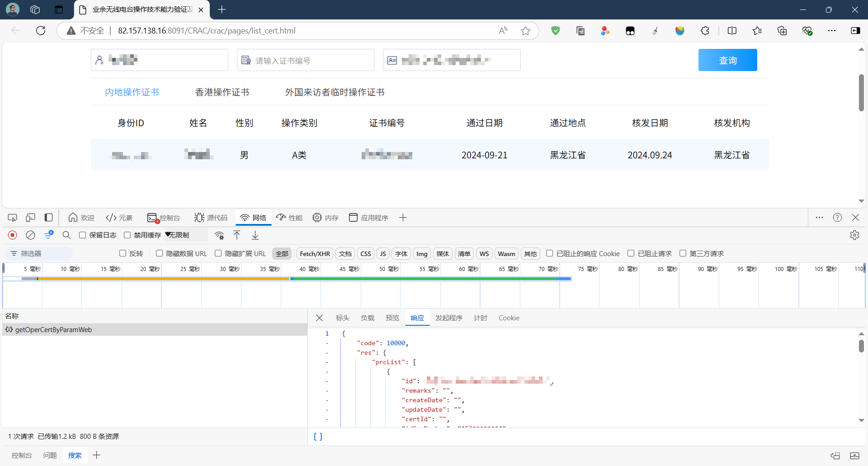Open the tab actions menu icon
The image size is (868, 466).
tap(59, 10)
